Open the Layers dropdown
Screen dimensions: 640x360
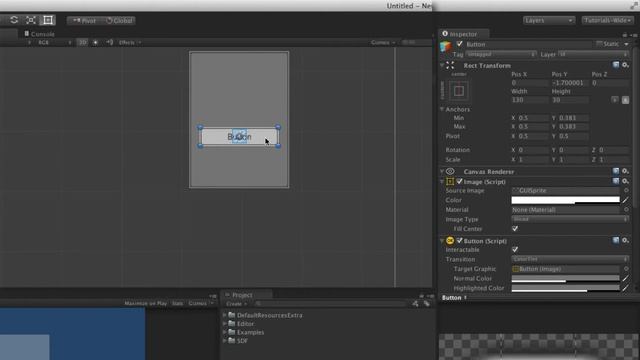(x=549, y=20)
